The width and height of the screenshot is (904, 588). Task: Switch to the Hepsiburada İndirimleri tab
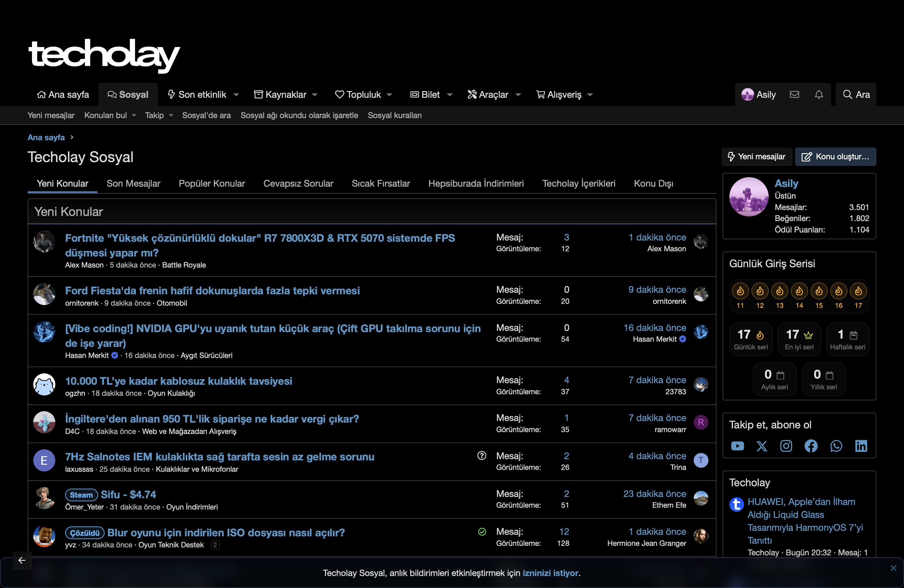click(x=476, y=184)
